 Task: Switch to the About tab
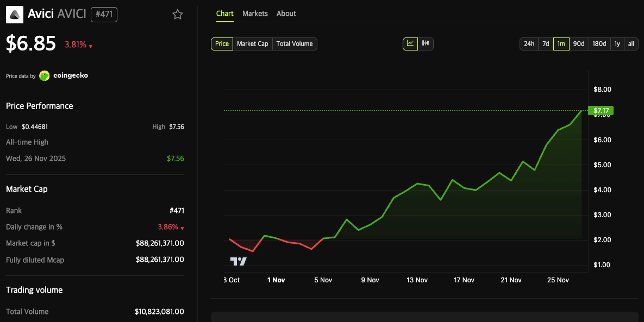(x=286, y=13)
